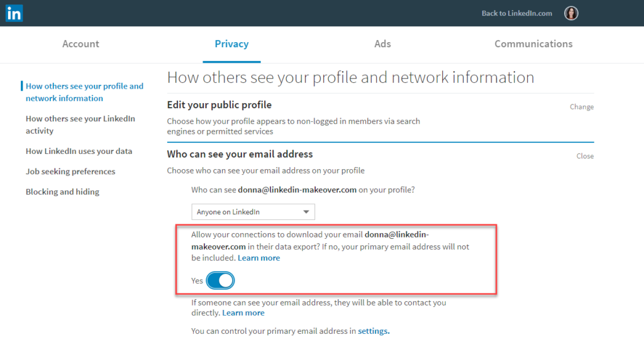Open the Anyone on LinkedIn dropdown
The width and height of the screenshot is (644, 347).
(253, 212)
